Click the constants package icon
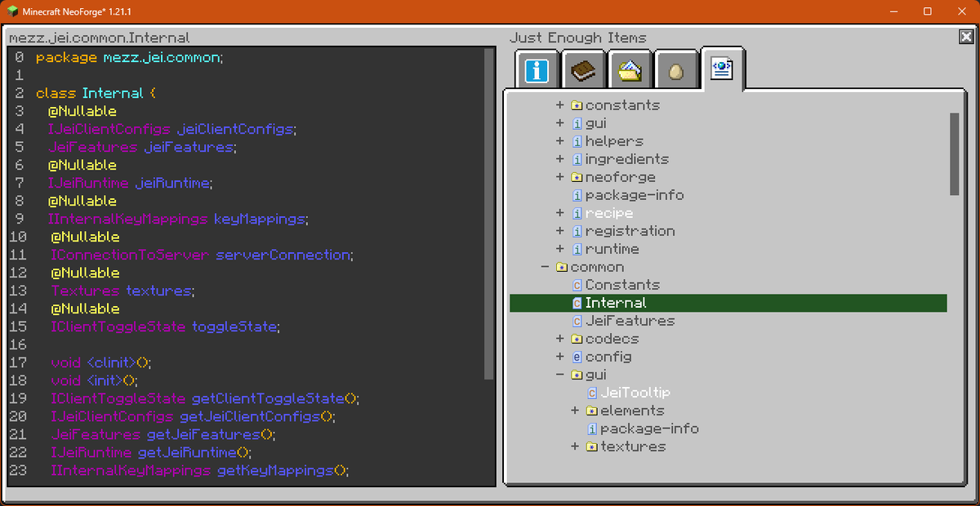The height and width of the screenshot is (506, 980). click(x=577, y=105)
